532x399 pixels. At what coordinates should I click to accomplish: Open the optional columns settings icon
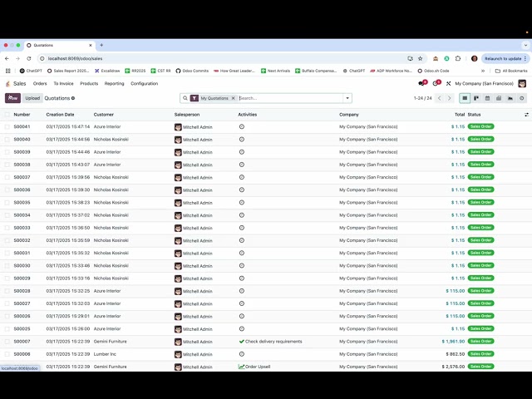coord(526,115)
